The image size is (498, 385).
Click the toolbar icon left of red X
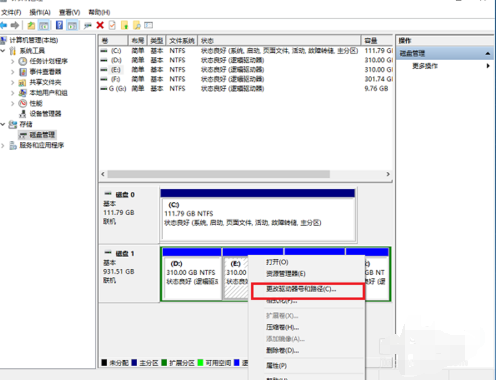tap(88, 25)
